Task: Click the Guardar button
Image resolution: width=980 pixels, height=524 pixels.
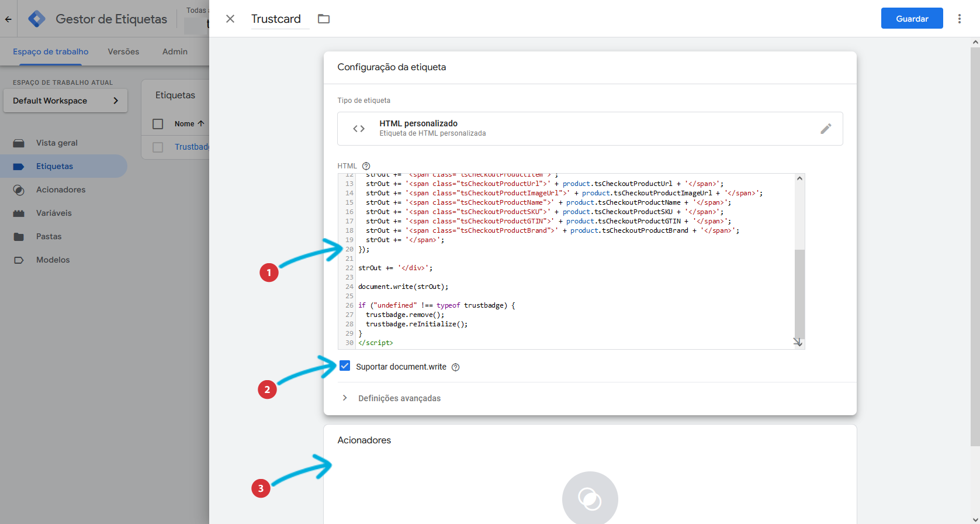Action: [912, 19]
